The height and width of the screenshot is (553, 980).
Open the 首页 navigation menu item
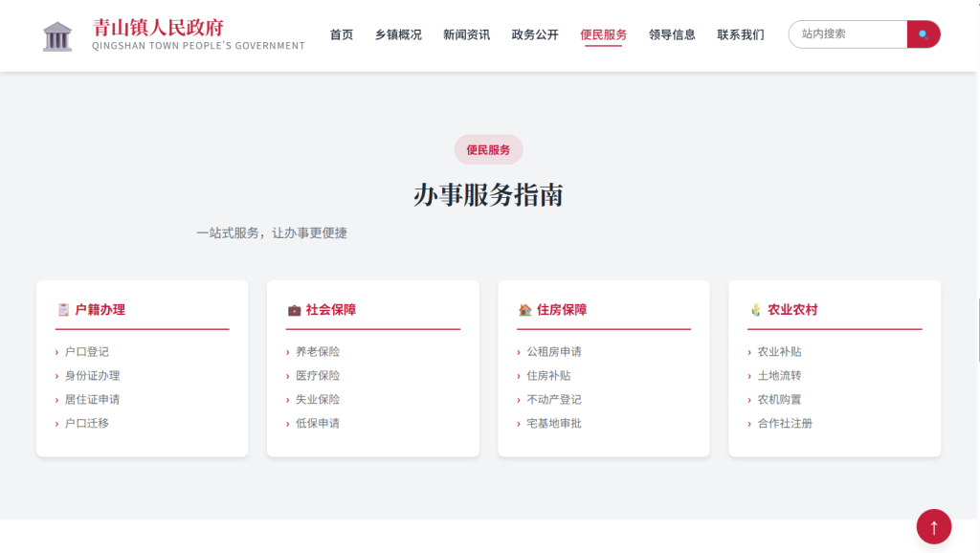coord(342,34)
